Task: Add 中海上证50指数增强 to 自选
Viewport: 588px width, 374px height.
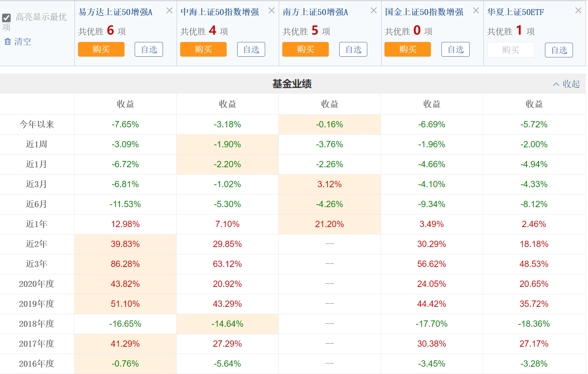Action: pyautogui.click(x=251, y=49)
